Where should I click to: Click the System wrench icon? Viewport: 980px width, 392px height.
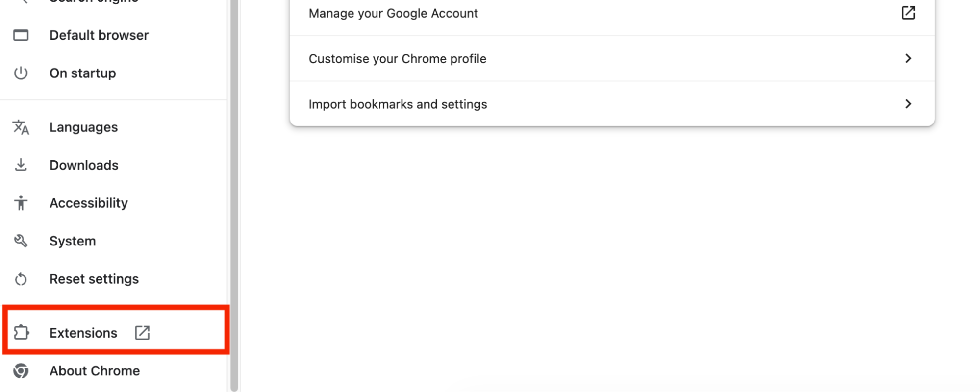pos(20,241)
